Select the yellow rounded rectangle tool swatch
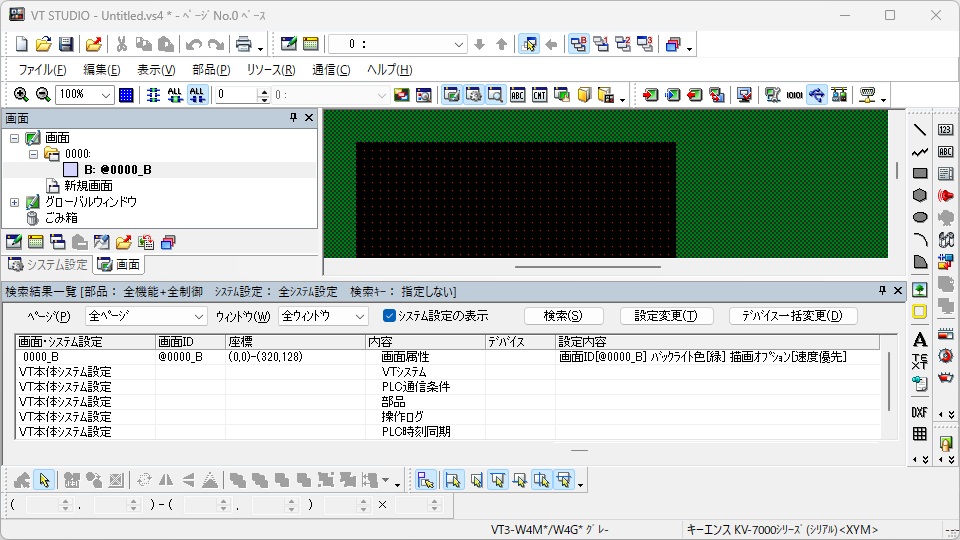The height and width of the screenshot is (540, 960). [x=920, y=312]
